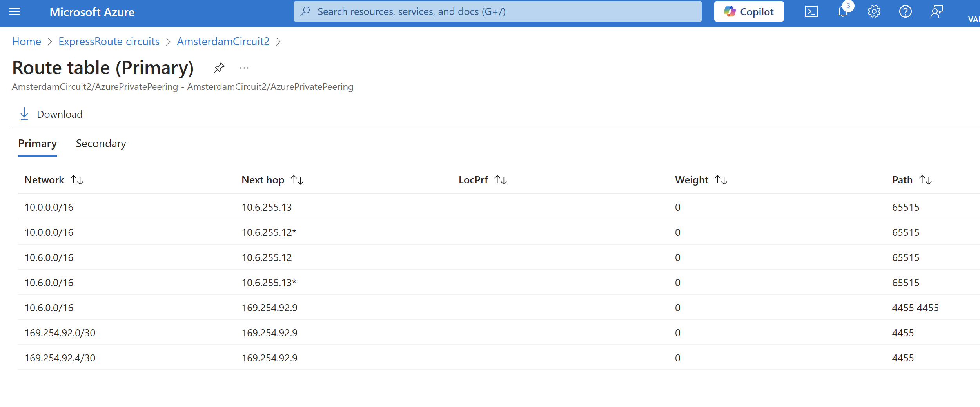Click the AzurePrivatePeering subtitle text
Viewport: 980px width, 407px height.
pyautogui.click(x=183, y=87)
